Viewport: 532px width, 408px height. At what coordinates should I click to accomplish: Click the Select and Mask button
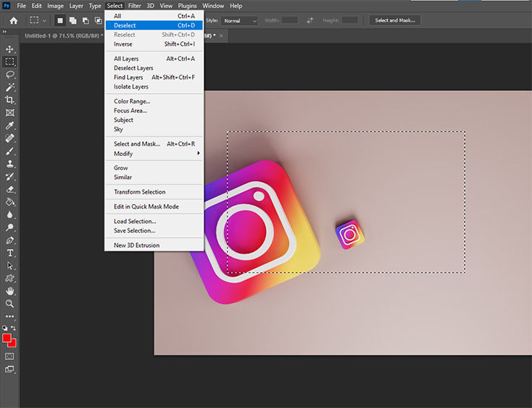395,21
